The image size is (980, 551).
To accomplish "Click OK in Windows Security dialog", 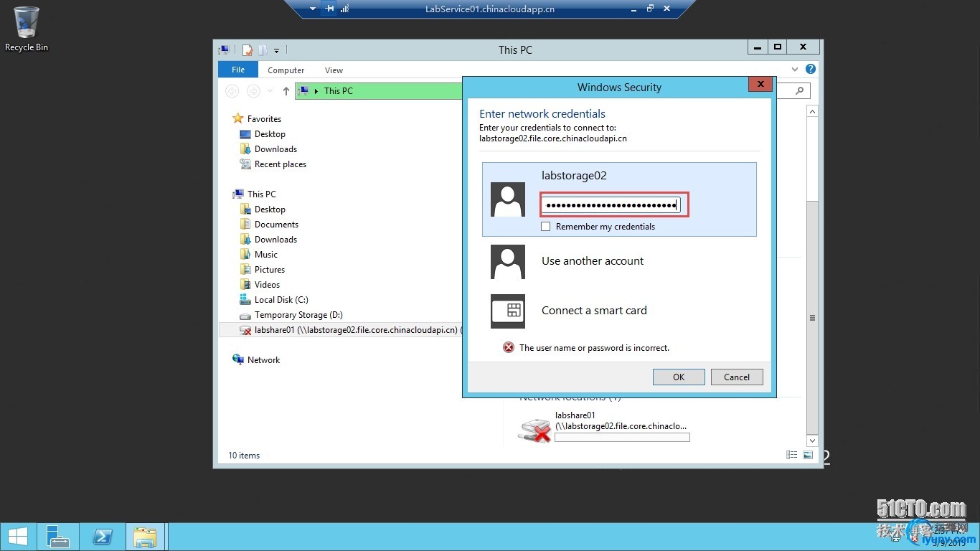I will (679, 377).
